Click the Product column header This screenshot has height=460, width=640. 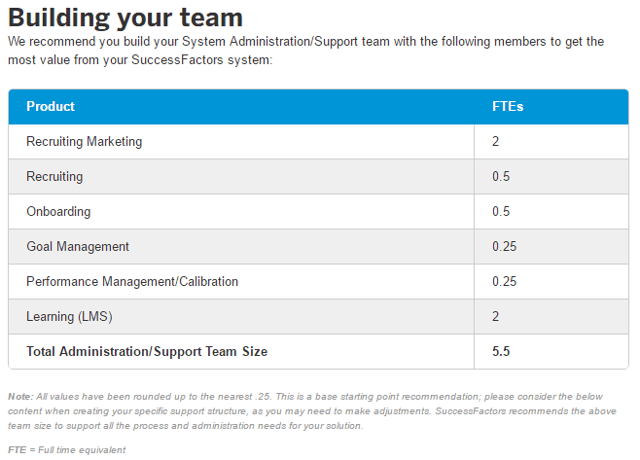click(x=51, y=107)
